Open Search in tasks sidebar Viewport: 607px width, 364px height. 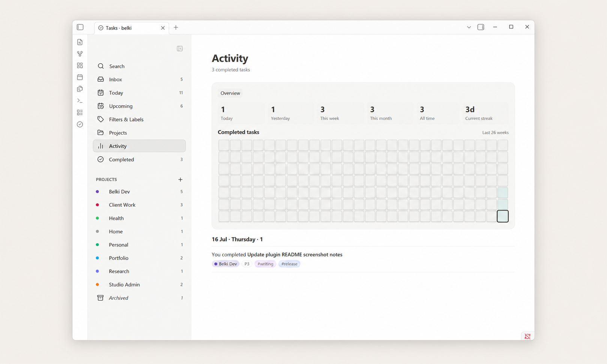click(139, 66)
